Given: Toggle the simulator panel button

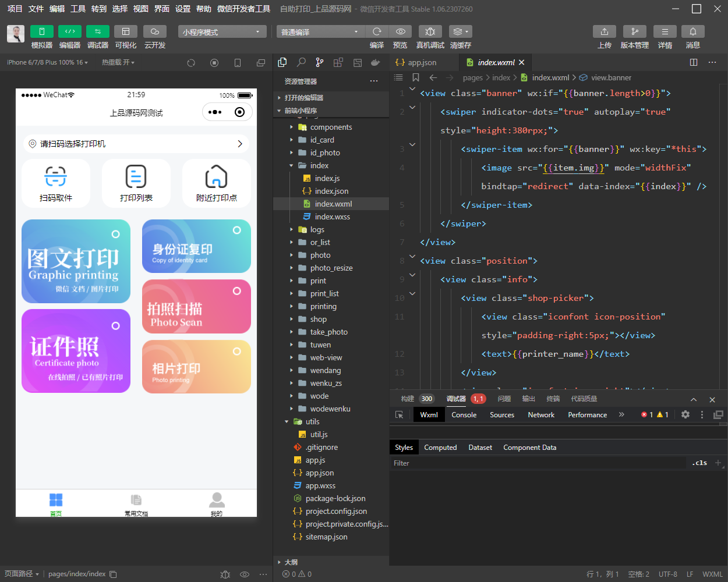Looking at the screenshot, I should 42,31.
